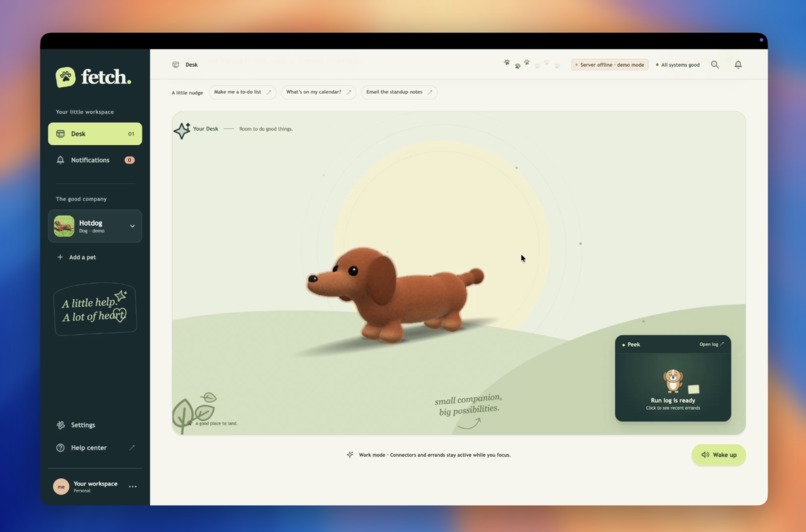Screen dimensions: 806x532
Task: Click the Help center question mark icon
Action: (61, 448)
